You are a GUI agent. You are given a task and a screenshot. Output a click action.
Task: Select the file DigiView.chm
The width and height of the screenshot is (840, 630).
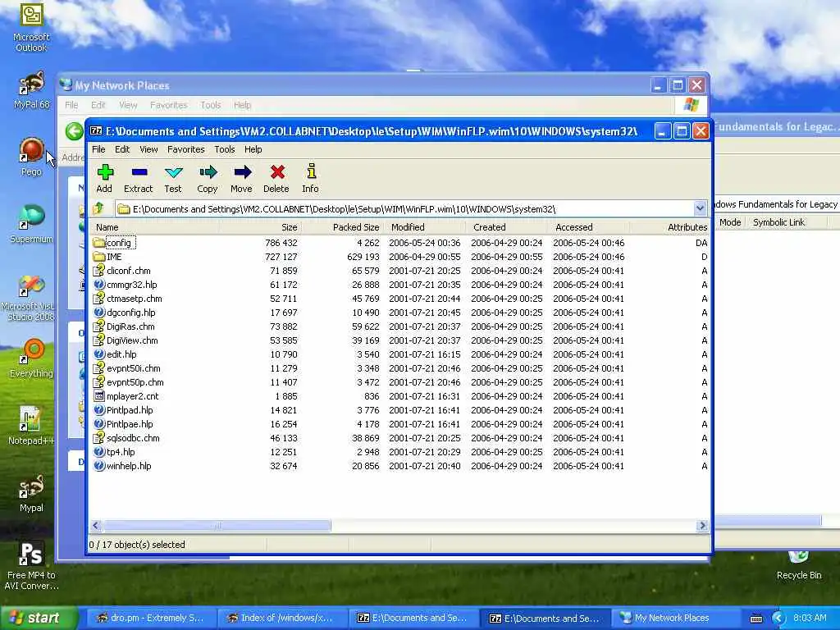[132, 340]
